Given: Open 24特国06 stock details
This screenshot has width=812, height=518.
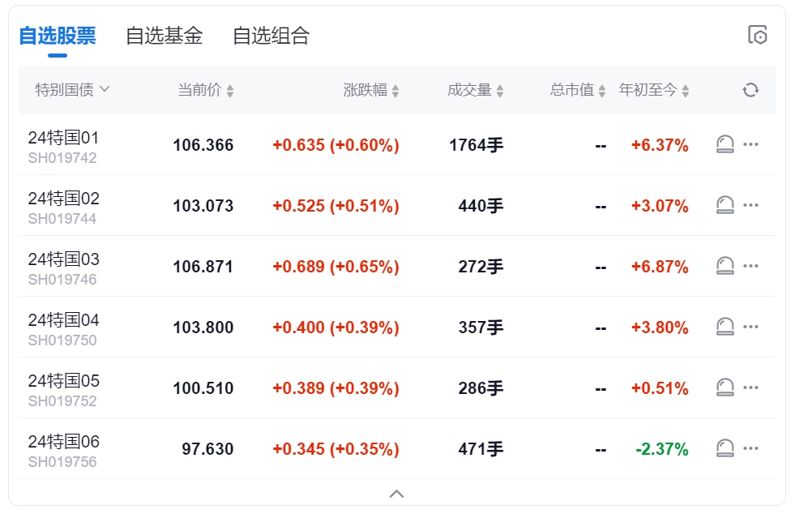Looking at the screenshot, I should pos(63,443).
